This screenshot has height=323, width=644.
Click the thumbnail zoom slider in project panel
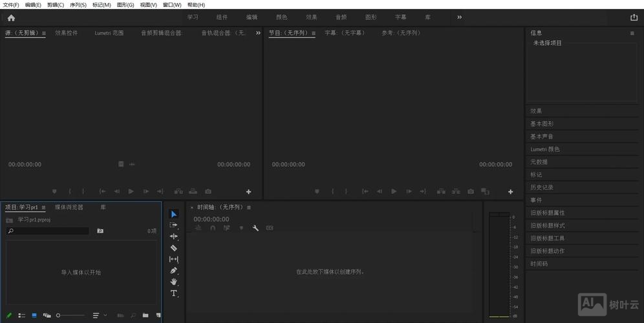70,315
